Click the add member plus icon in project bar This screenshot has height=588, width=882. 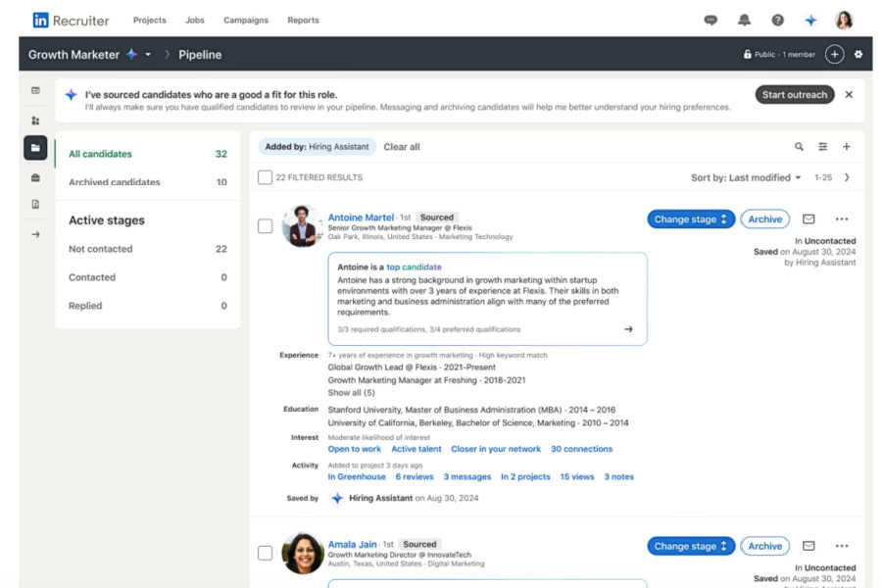pos(834,55)
